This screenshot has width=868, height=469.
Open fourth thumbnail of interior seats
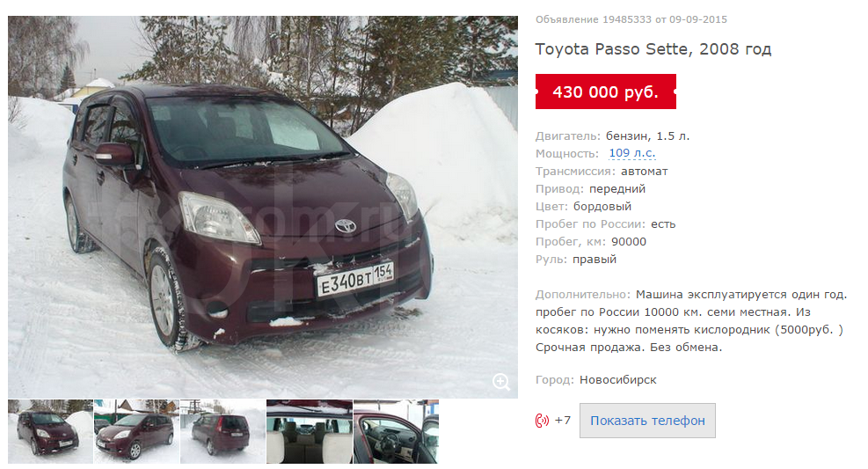coord(310,431)
